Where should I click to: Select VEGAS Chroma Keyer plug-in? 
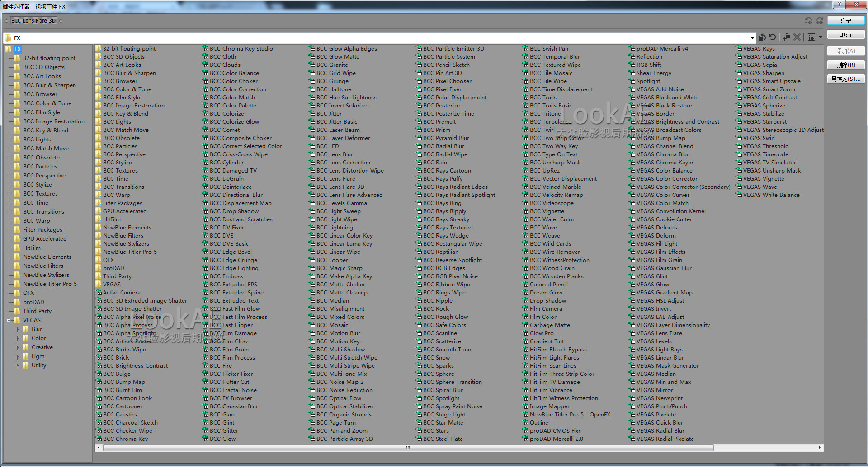pyautogui.click(x=665, y=163)
